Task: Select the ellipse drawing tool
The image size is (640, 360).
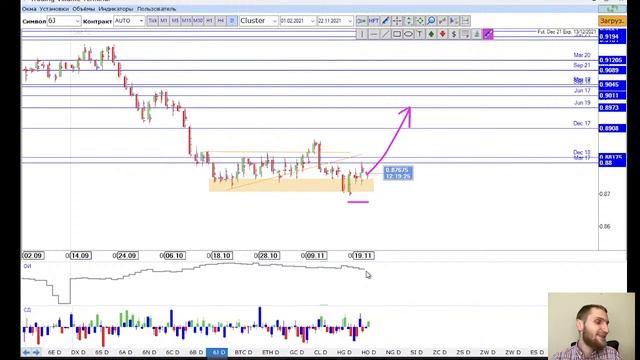Action: (x=408, y=34)
